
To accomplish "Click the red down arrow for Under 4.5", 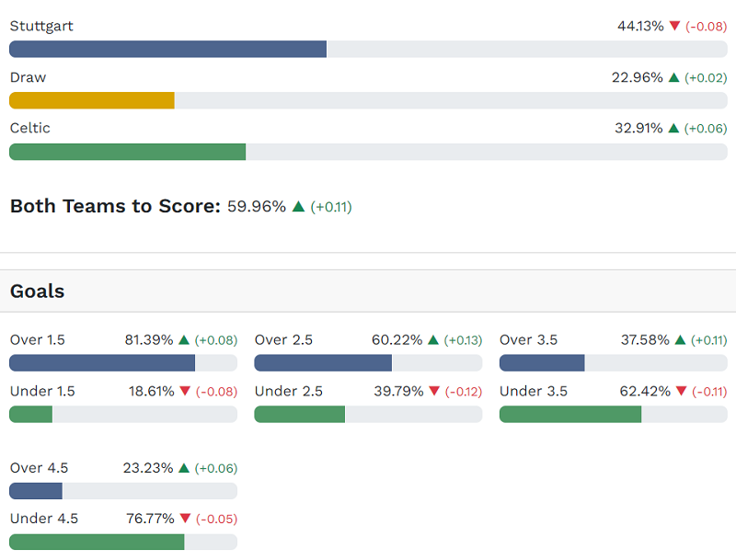I will (185, 519).
